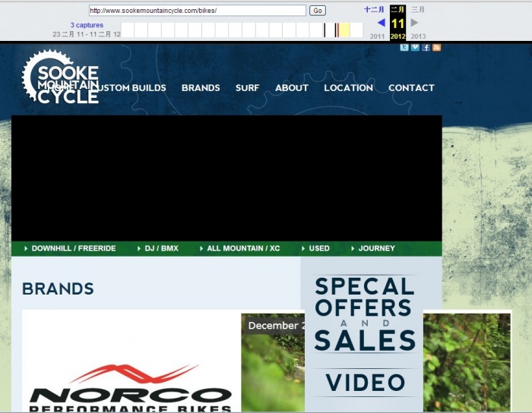Expand the Downhill / Freeride category

point(73,248)
